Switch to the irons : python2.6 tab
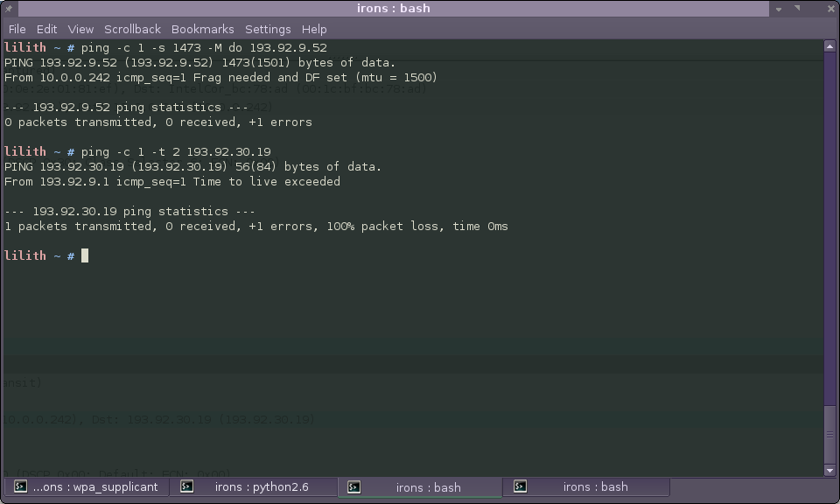This screenshot has width=840, height=504. [254, 486]
